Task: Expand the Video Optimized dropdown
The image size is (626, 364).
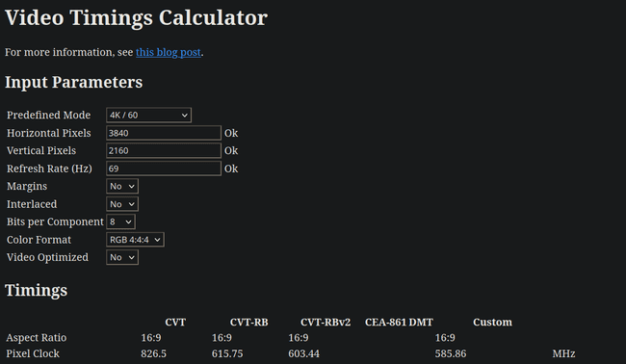Action: 122,257
